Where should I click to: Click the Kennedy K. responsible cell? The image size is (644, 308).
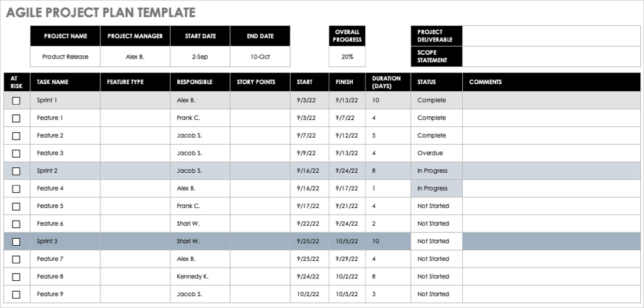(x=199, y=277)
